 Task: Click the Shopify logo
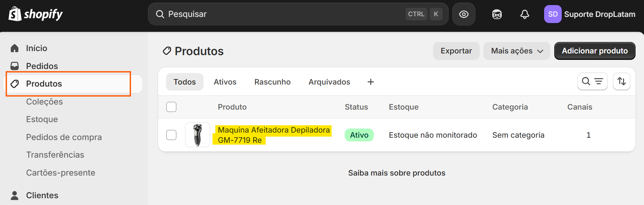pos(36,14)
